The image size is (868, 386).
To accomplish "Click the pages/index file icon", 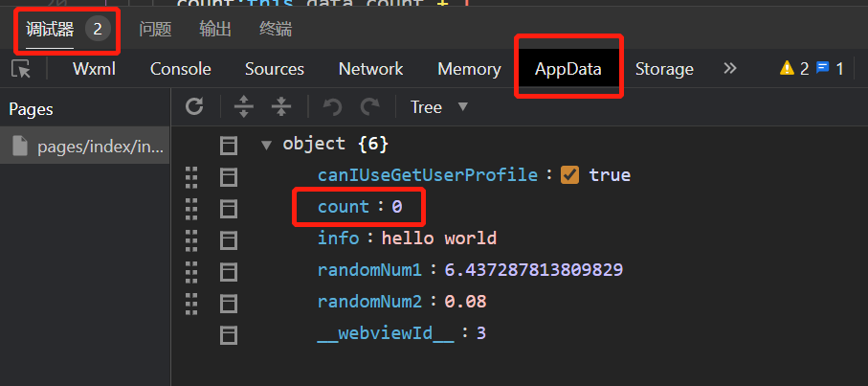I will [20, 146].
